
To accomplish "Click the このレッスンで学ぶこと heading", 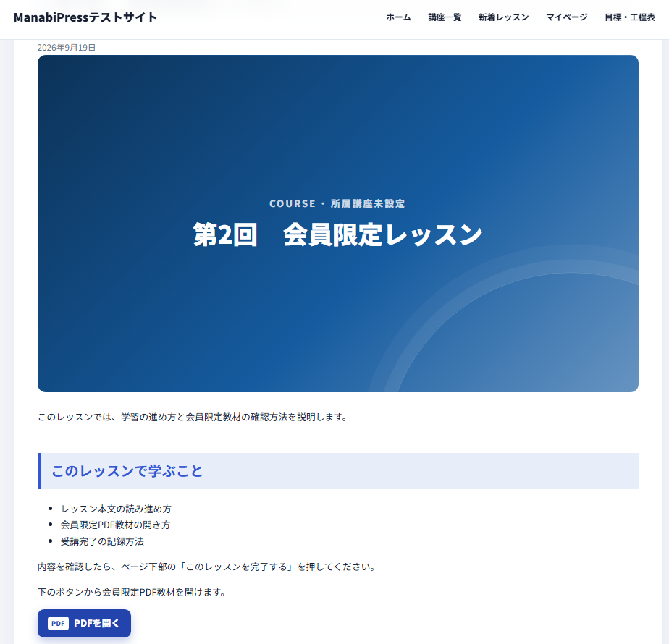I will coord(338,471).
